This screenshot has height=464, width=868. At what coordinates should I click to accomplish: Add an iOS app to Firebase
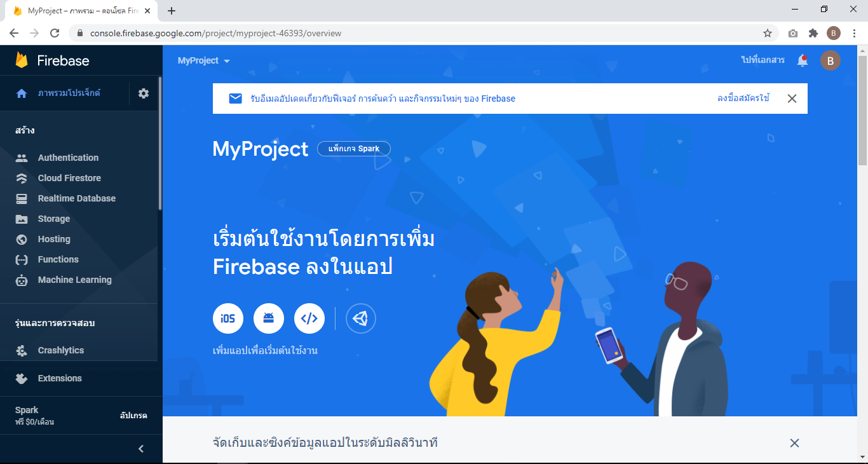pyautogui.click(x=228, y=318)
